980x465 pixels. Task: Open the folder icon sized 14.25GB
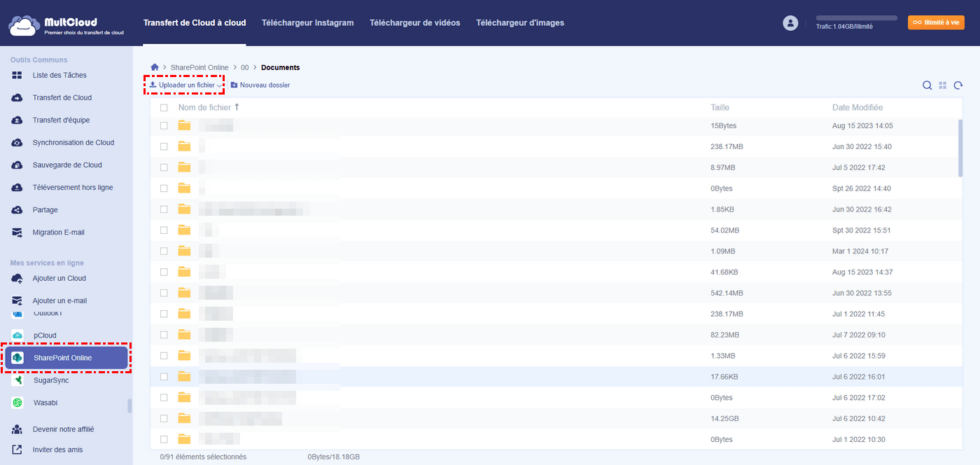click(x=184, y=418)
